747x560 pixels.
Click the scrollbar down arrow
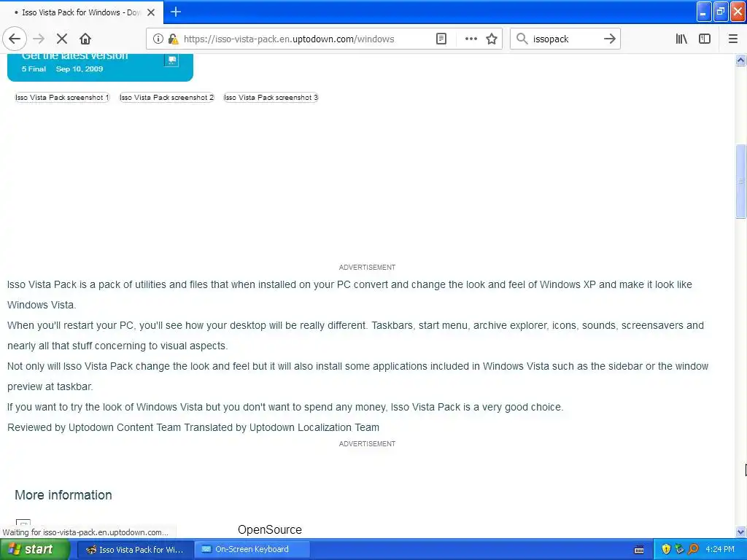(x=740, y=532)
